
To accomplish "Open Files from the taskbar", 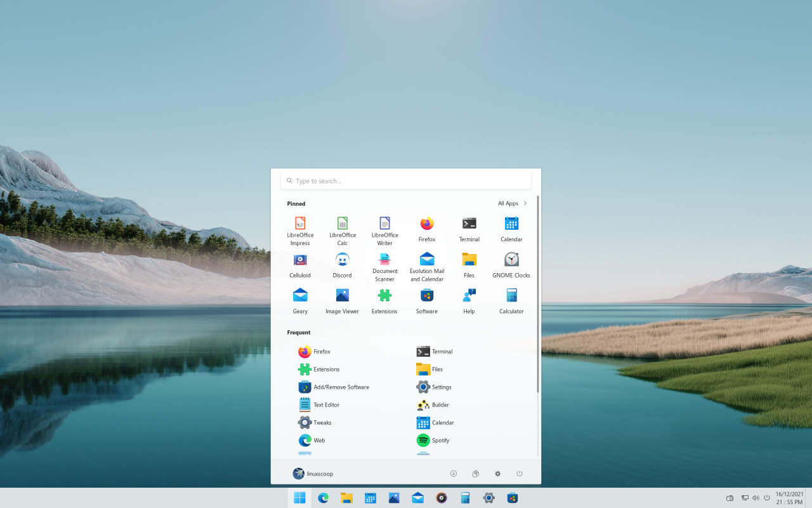I will pyautogui.click(x=346, y=498).
